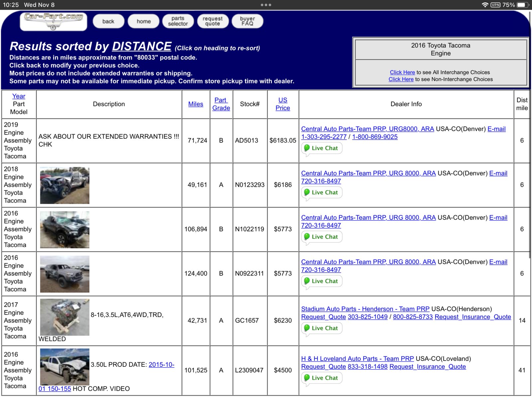E-mail dealer for stock AD5013
This screenshot has height=399, width=532.
496,129
